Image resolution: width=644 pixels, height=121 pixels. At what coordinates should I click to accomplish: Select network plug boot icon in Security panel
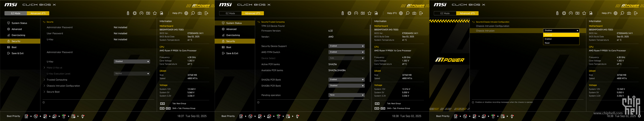pyautogui.click(x=83, y=116)
